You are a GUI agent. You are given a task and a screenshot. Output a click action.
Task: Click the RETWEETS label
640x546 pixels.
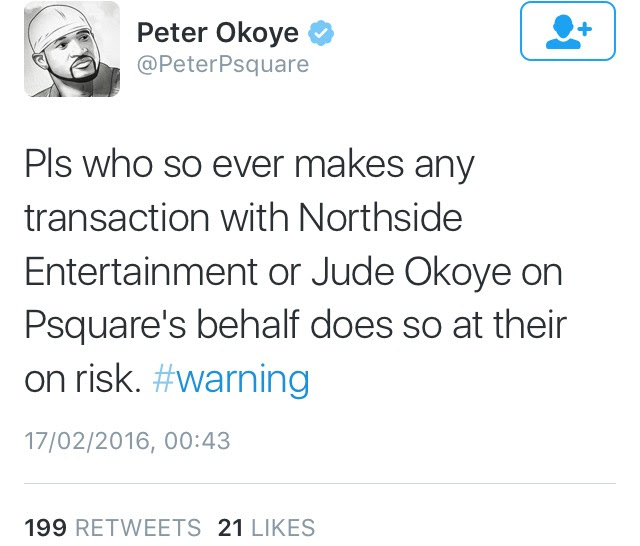pyautogui.click(x=138, y=527)
